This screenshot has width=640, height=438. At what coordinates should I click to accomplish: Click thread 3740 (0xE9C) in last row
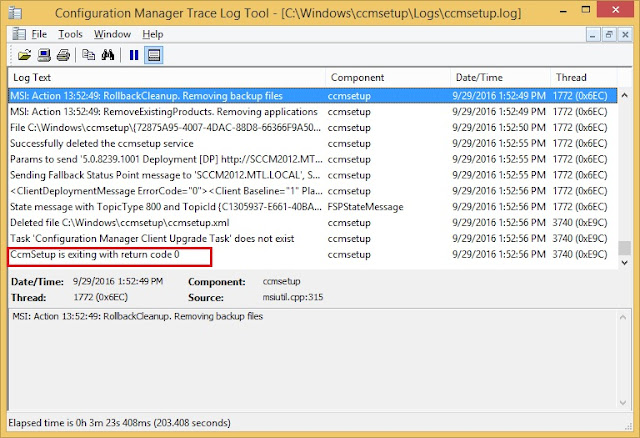click(580, 255)
